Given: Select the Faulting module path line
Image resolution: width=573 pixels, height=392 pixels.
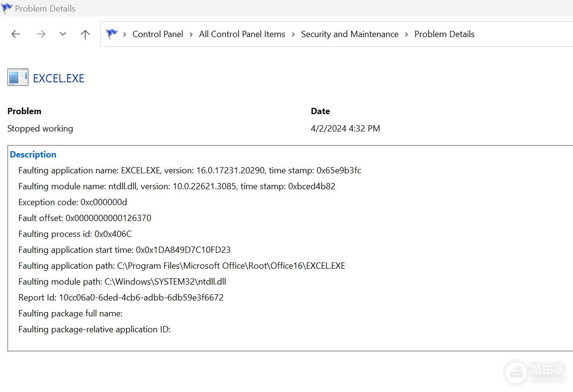Looking at the screenshot, I should click(122, 282).
